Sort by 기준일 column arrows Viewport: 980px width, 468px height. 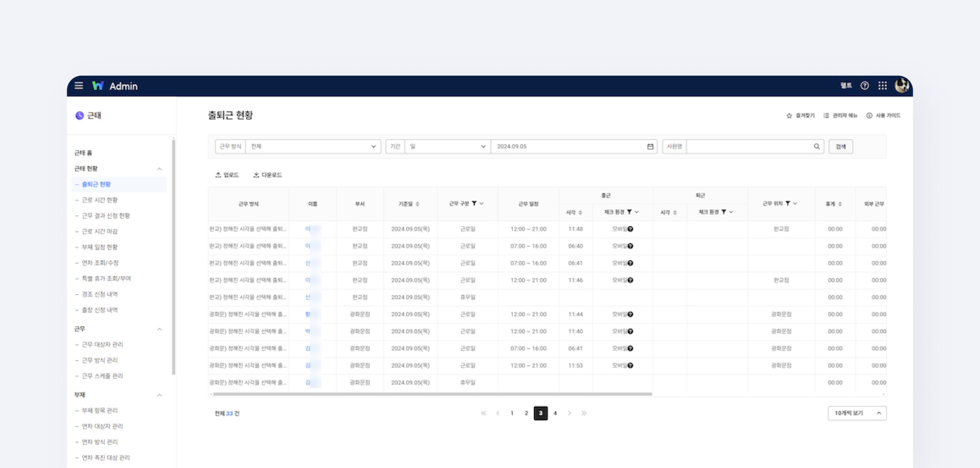click(x=417, y=204)
